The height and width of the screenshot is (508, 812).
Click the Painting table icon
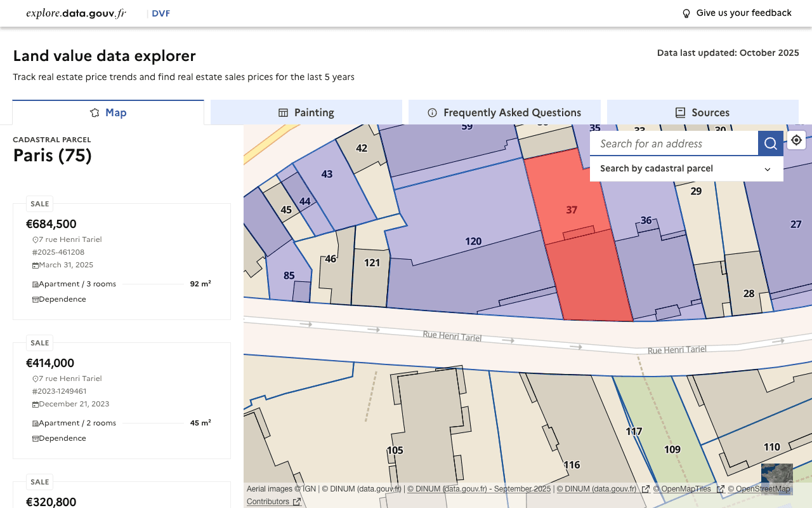[284, 112]
